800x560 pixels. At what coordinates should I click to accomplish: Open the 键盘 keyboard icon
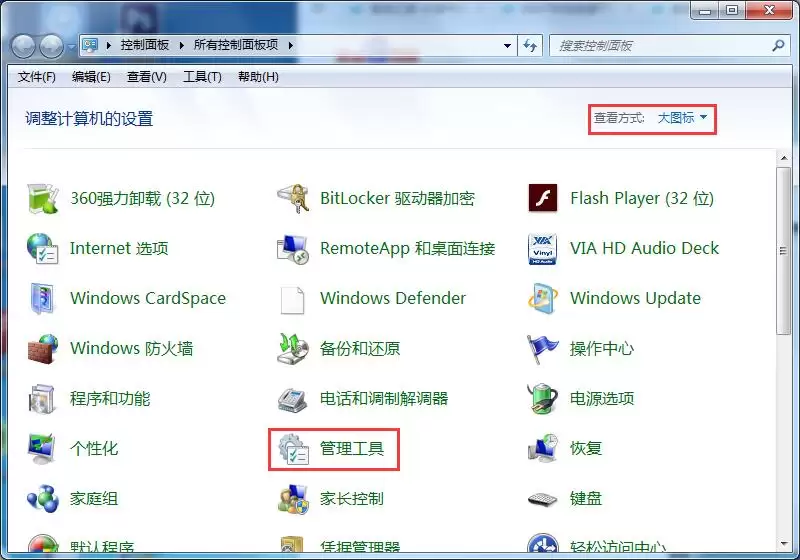coord(543,499)
